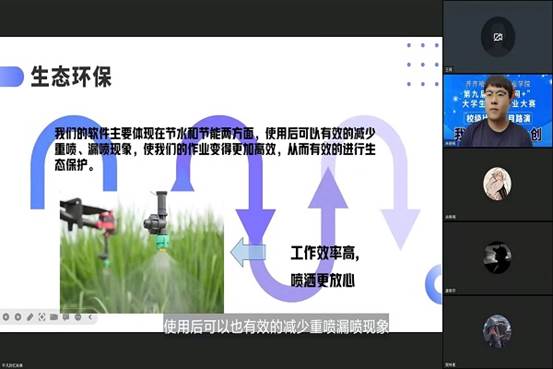Click the slide text 工作效率高,
This screenshot has height=369, width=553.
(x=325, y=253)
